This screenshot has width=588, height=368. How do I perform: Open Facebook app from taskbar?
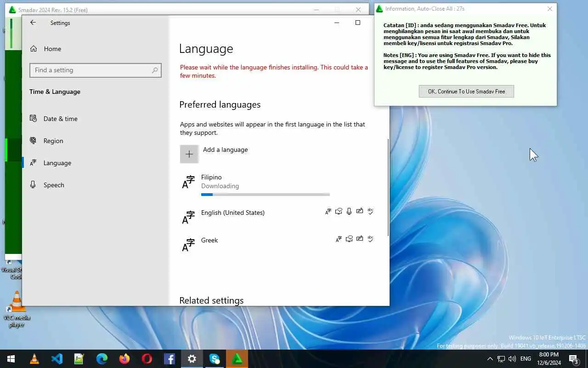coord(170,359)
